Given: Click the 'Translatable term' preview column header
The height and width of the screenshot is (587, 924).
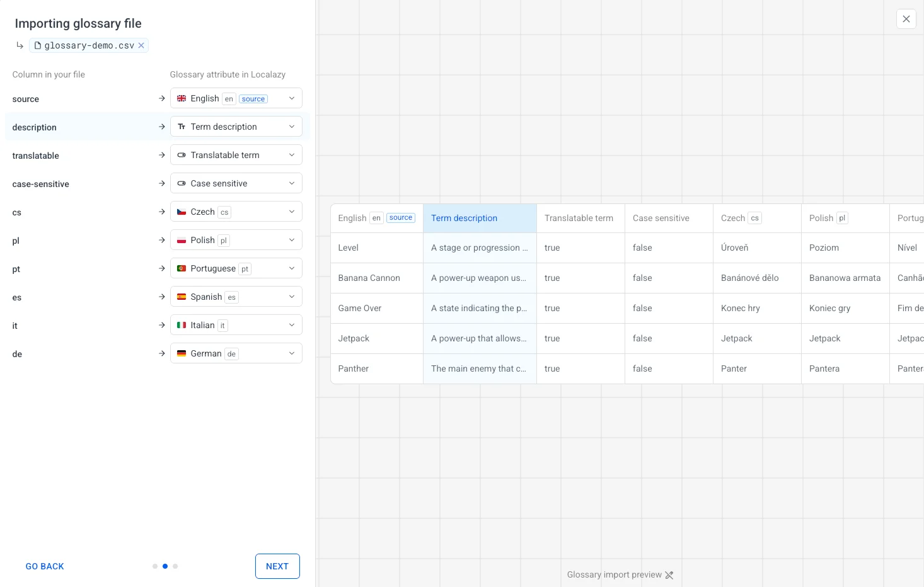Looking at the screenshot, I should pyautogui.click(x=580, y=218).
